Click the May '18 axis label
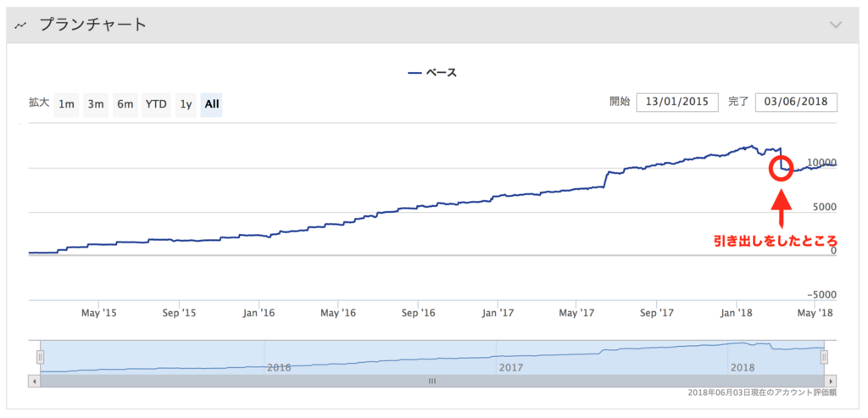 (x=815, y=313)
